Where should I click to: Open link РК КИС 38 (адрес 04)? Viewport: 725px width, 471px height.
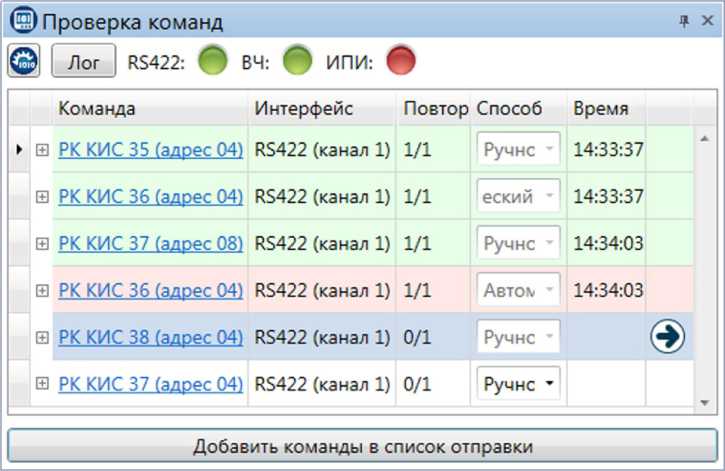pos(151,337)
